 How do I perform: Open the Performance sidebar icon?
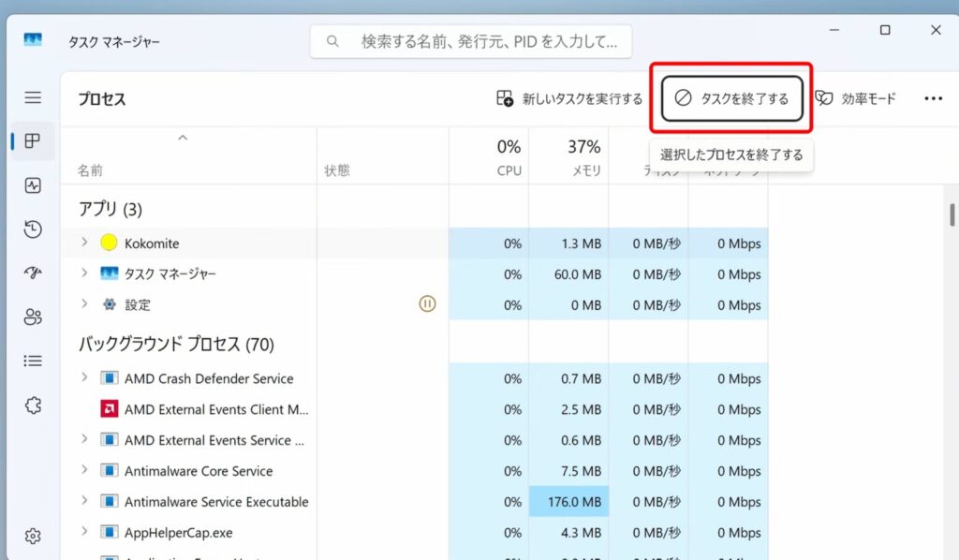[x=33, y=185]
